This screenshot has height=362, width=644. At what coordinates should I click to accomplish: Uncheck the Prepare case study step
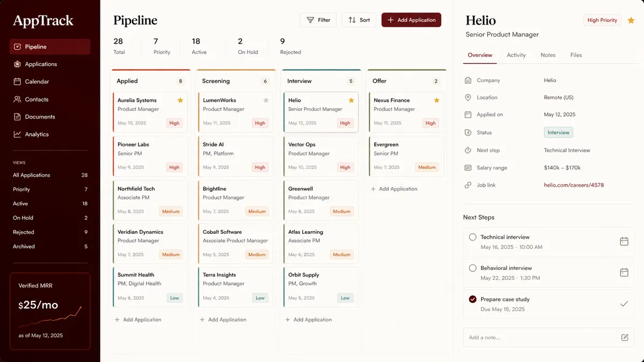point(473,299)
